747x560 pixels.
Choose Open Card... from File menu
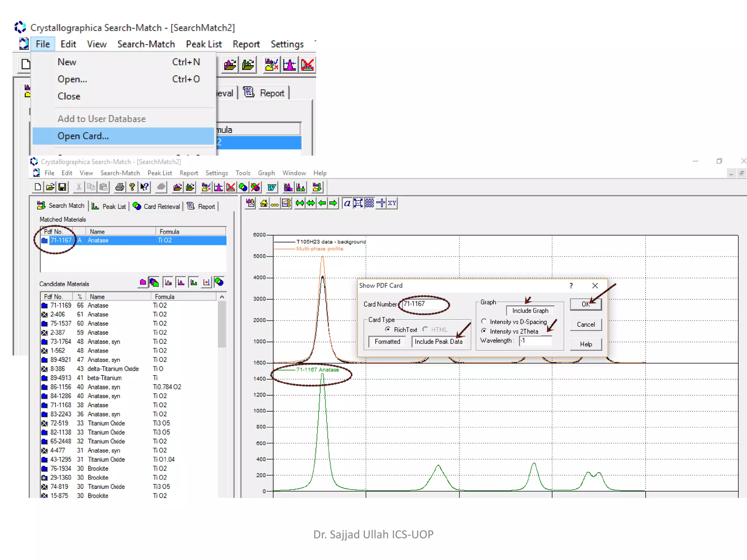click(x=83, y=136)
